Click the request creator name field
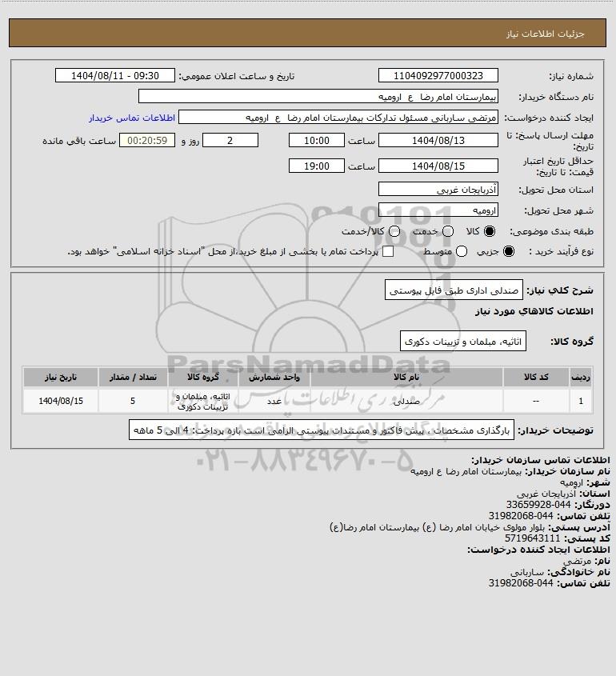This screenshot has width=616, height=676. point(338,118)
